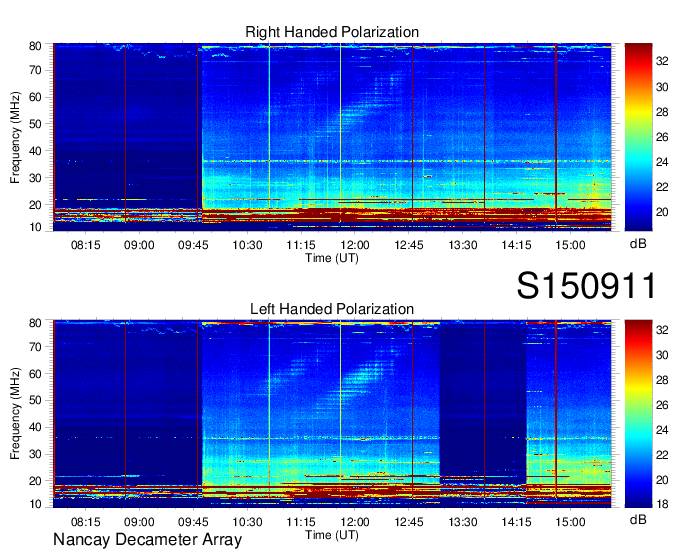Click the 09:00 time tick of the Left Handed plot
The image size is (680, 552).
139,522
